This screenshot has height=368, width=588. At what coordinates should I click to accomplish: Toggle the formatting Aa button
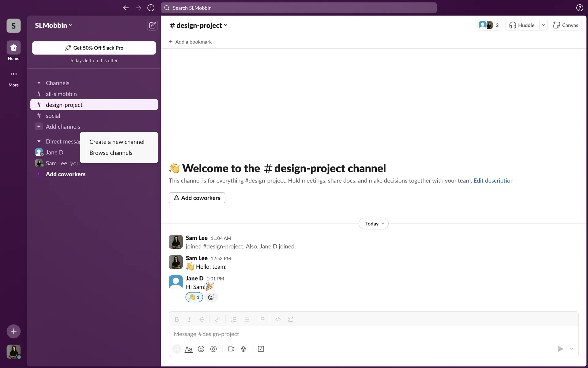(189, 349)
